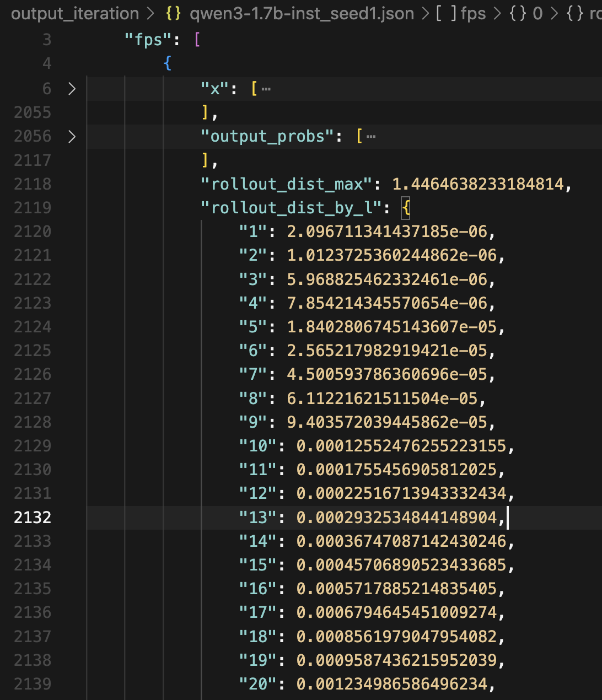Open the 0 breadcrumb symbol dropdown

click(537, 14)
